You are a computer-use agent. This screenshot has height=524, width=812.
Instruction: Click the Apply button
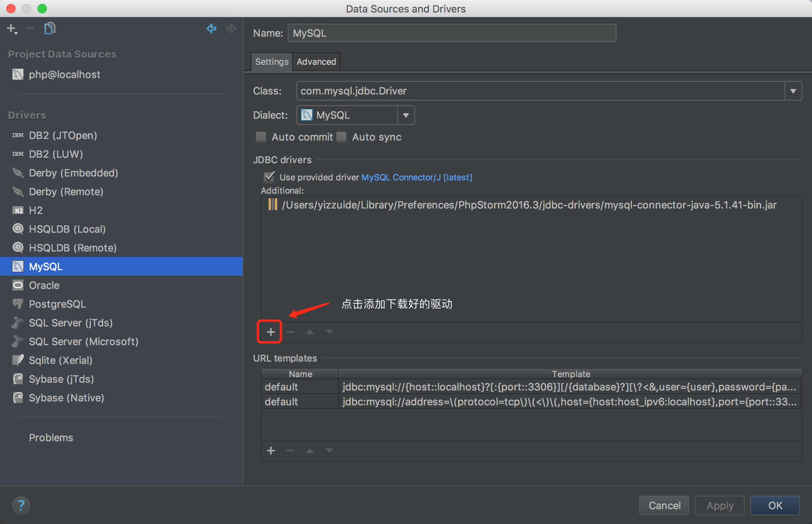click(720, 505)
